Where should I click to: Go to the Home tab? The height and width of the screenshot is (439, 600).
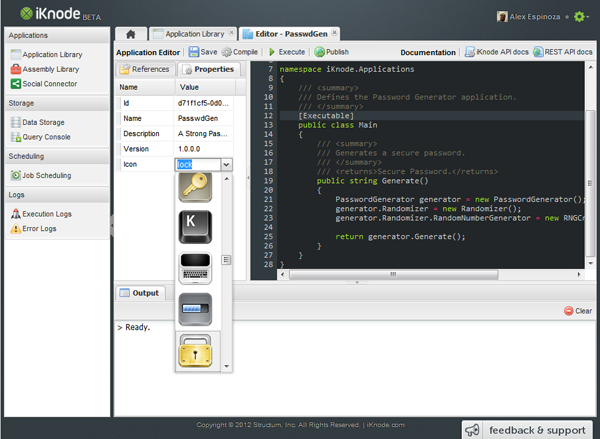pyautogui.click(x=131, y=34)
